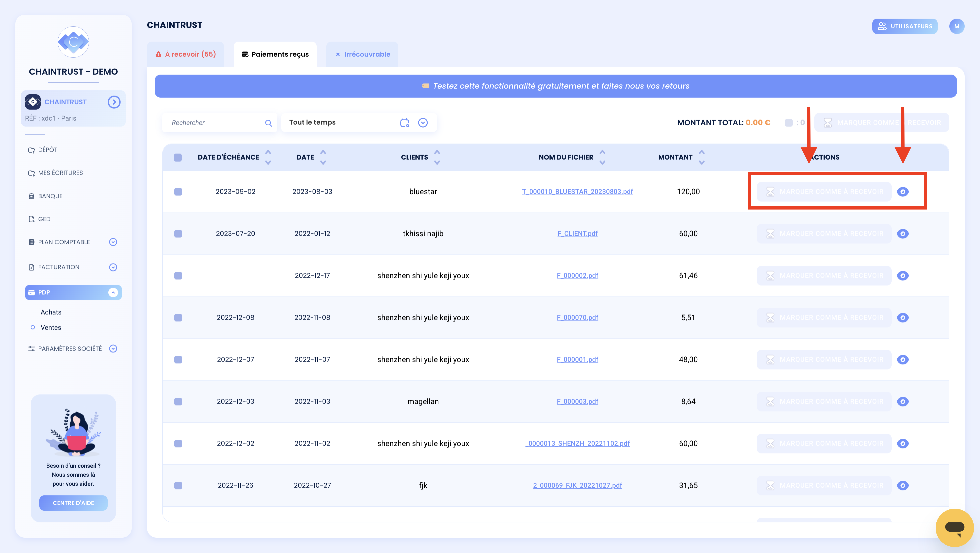This screenshot has height=553, width=980.
Task: Open 2_000069_FJK_20221027.pdf link
Action: coord(577,485)
